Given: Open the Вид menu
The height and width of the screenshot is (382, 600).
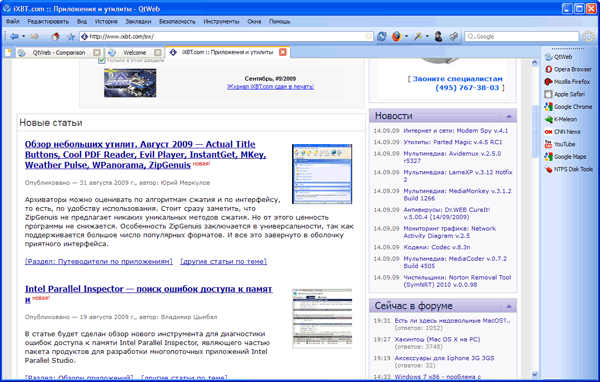Looking at the screenshot, I should point(82,21).
